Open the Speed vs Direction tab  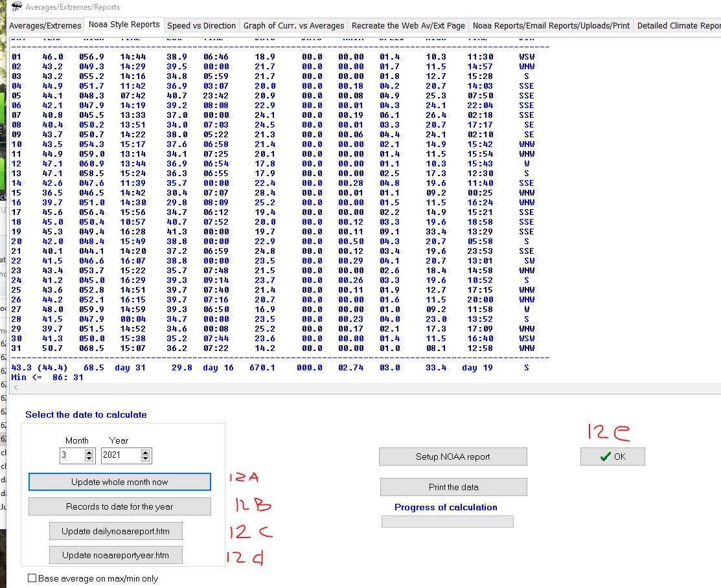point(201,26)
